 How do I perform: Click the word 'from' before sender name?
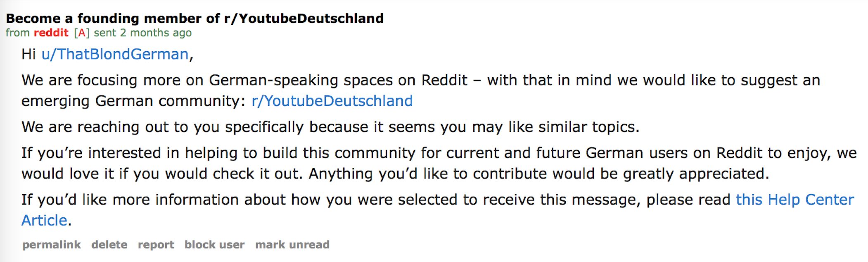click(x=18, y=33)
